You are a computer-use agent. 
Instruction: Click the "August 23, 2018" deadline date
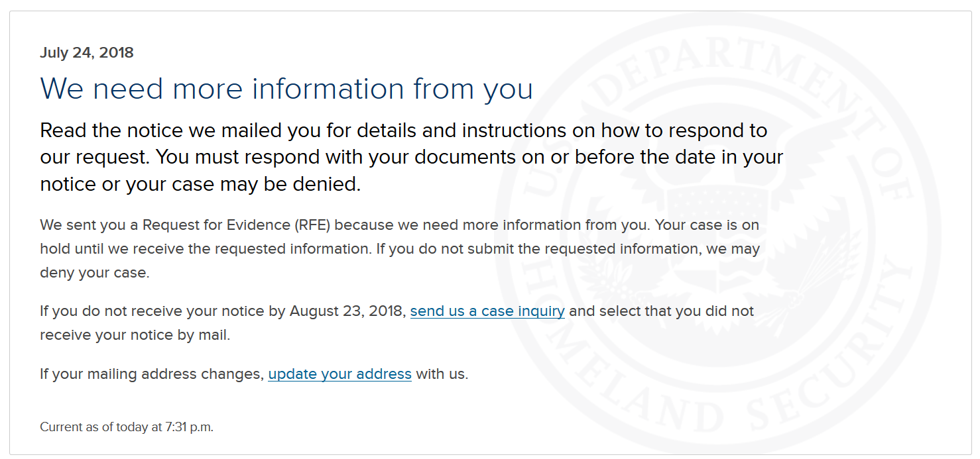(347, 311)
